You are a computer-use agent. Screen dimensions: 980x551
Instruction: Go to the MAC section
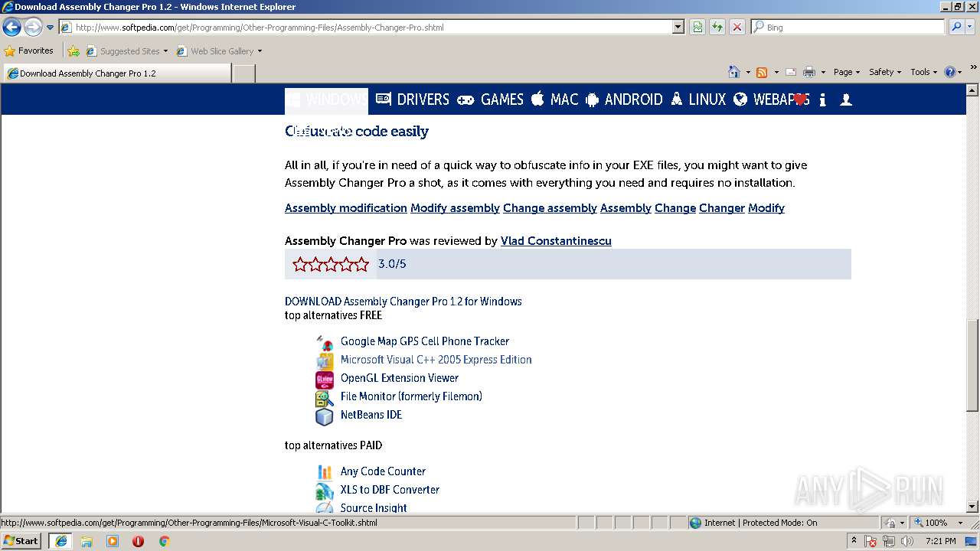pyautogui.click(x=555, y=99)
